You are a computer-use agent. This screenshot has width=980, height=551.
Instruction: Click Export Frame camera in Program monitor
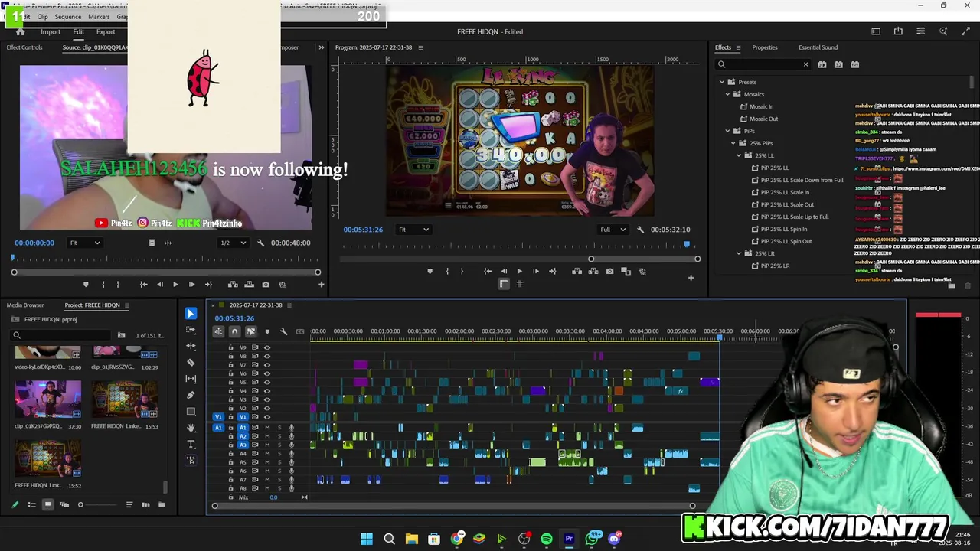[x=609, y=271]
